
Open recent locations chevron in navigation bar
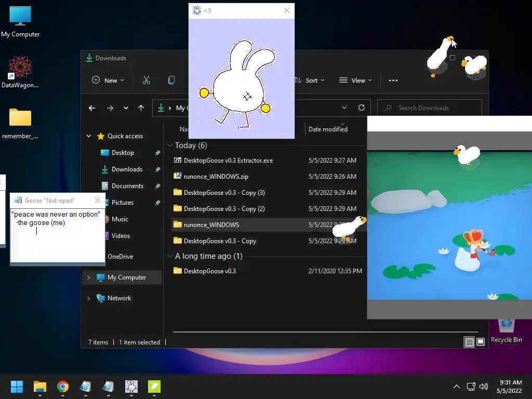[x=126, y=108]
